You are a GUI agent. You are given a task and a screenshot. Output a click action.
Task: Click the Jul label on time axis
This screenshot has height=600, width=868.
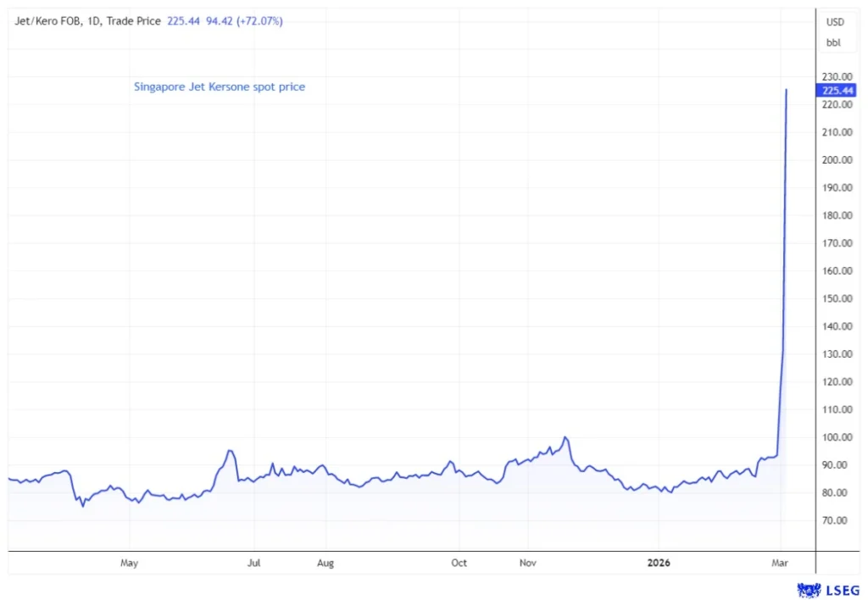[253, 563]
